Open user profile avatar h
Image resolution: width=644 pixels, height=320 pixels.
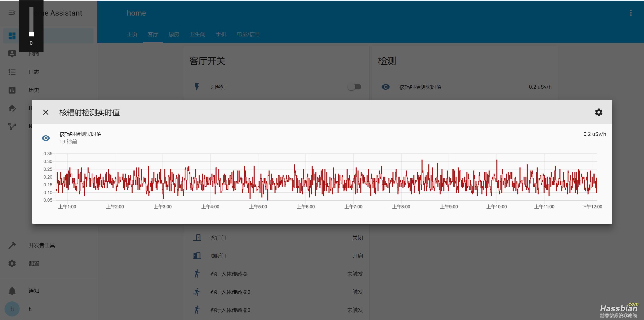coord(12,309)
